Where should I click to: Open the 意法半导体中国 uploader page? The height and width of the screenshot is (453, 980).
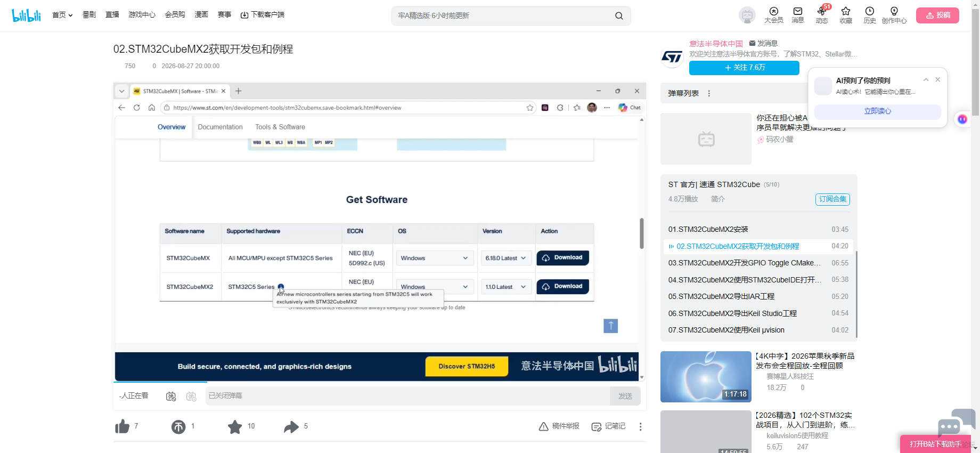[716, 44]
